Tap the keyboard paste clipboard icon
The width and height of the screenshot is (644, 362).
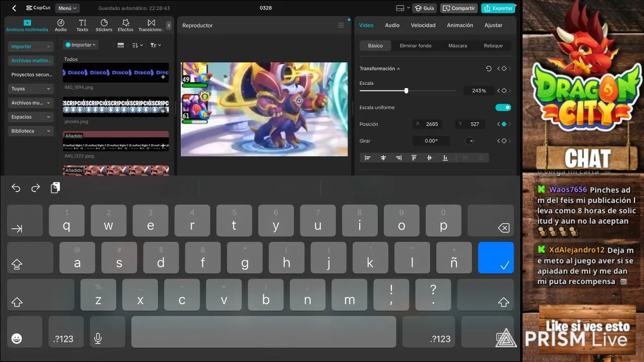click(x=55, y=188)
